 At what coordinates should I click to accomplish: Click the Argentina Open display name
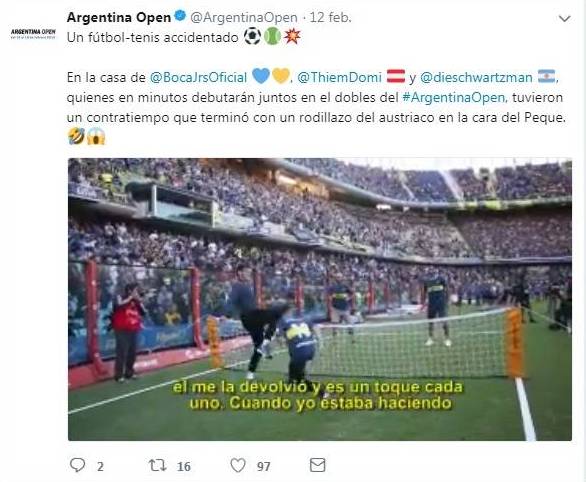(x=119, y=17)
